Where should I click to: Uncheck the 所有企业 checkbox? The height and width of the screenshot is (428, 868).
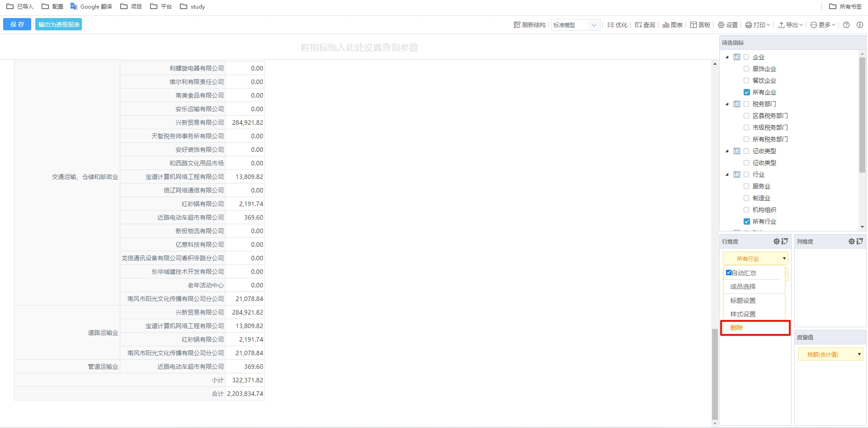746,92
